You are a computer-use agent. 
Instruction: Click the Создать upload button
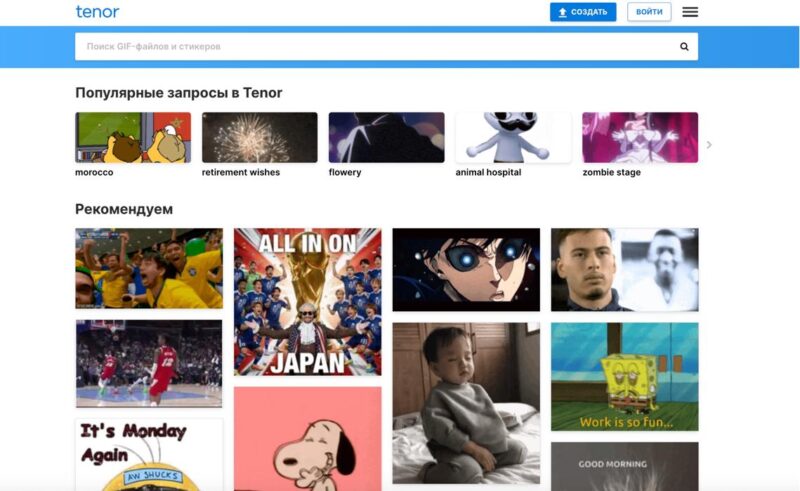point(583,12)
